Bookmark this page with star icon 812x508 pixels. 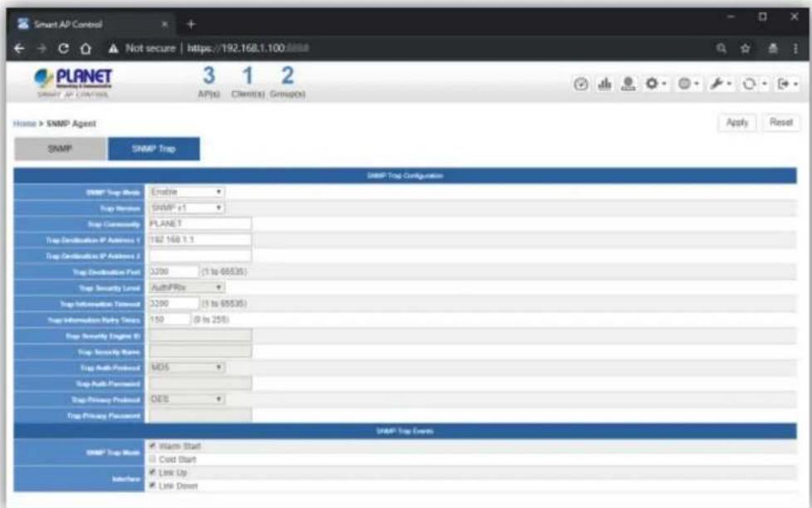pyautogui.click(x=746, y=49)
